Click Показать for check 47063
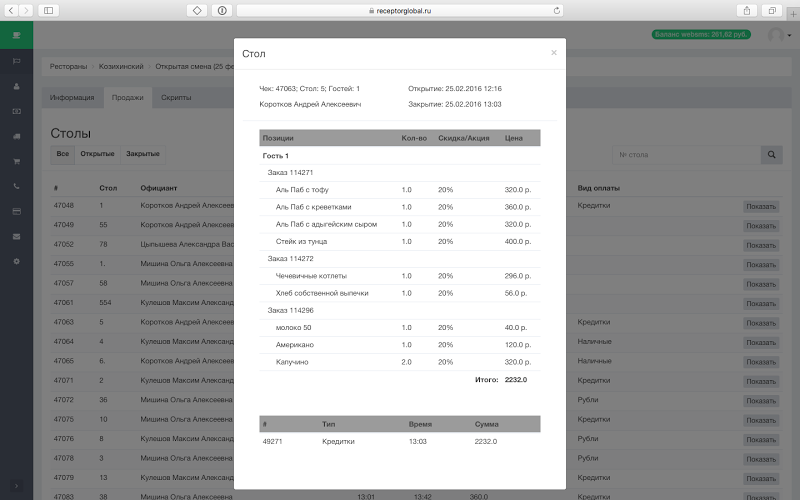Viewport: 800px width, 500px height. 761,323
